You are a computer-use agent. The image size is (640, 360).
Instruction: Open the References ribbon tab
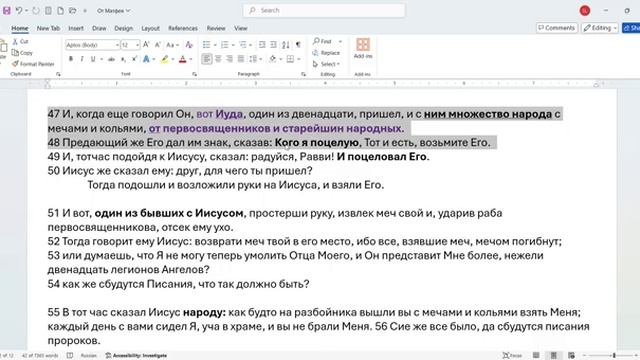pos(183,28)
